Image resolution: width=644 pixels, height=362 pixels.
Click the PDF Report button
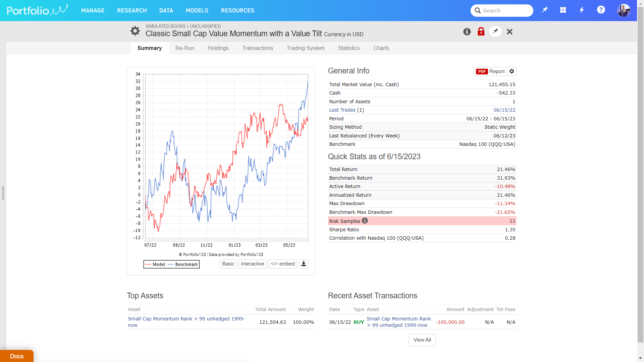pos(490,71)
